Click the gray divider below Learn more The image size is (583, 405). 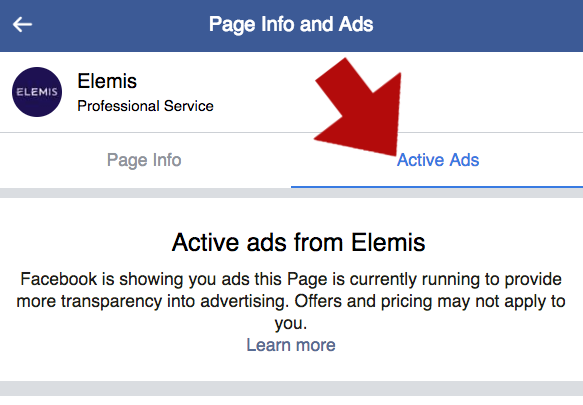[292, 388]
